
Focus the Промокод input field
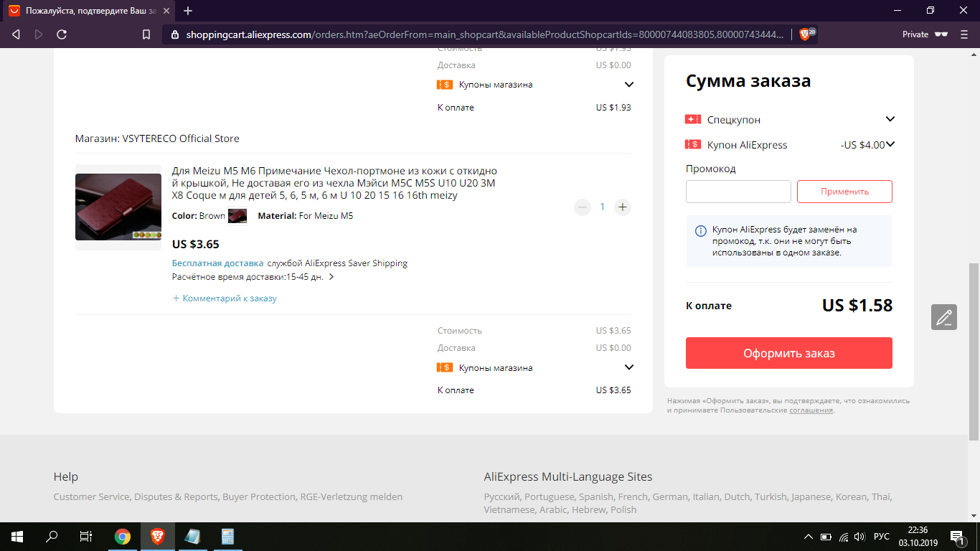tap(738, 192)
